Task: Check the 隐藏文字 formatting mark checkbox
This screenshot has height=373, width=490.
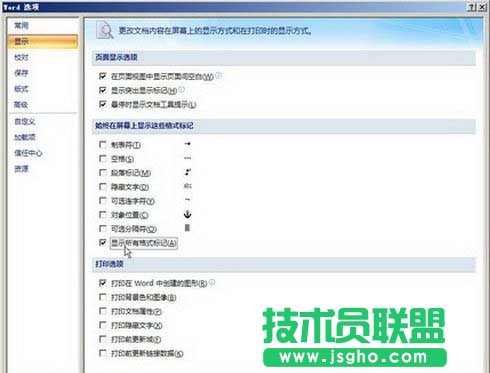Action: [103, 187]
